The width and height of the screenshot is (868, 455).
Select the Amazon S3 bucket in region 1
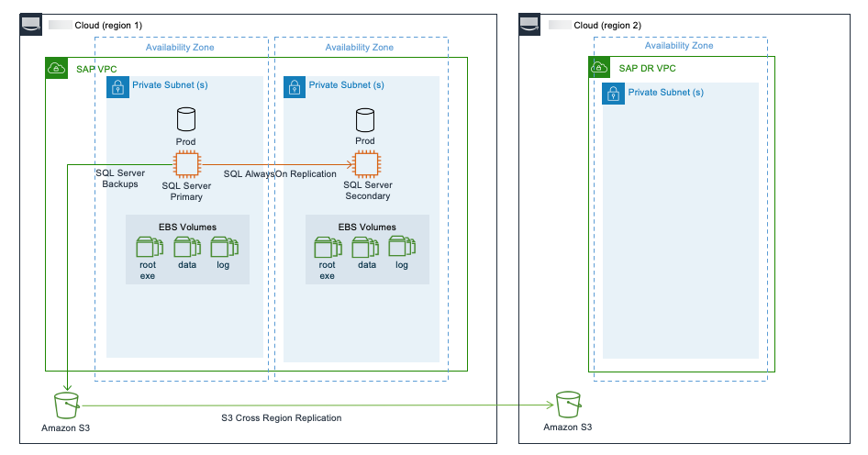point(66,405)
